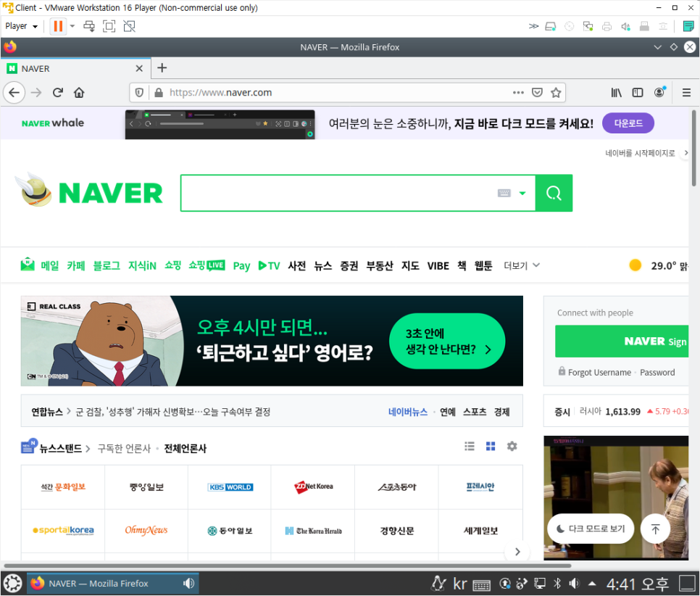Toggle VMware Unity mode icon
This screenshot has width=700, height=596.
click(x=130, y=26)
